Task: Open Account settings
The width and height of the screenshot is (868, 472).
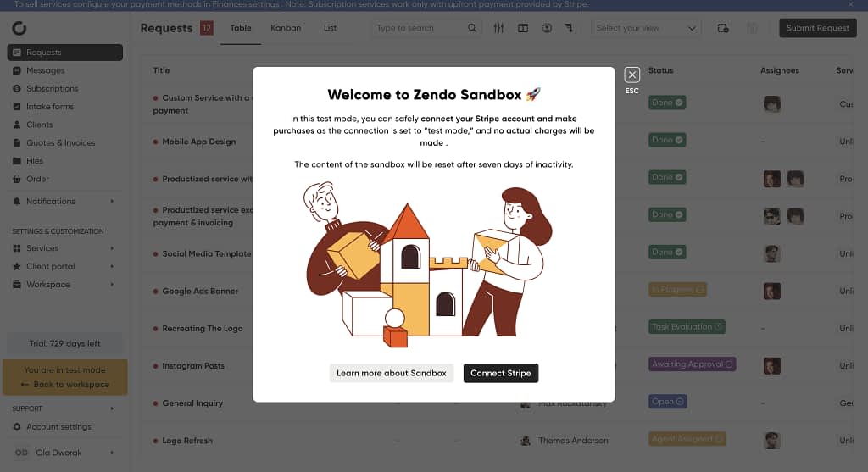Action: pos(58,426)
